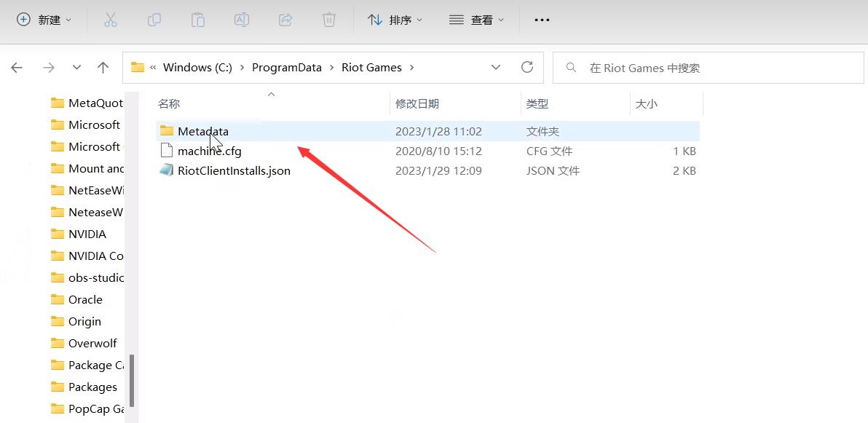868x423 pixels.
Task: Click the sidebar vertical scrollbar thumb
Action: (132, 381)
